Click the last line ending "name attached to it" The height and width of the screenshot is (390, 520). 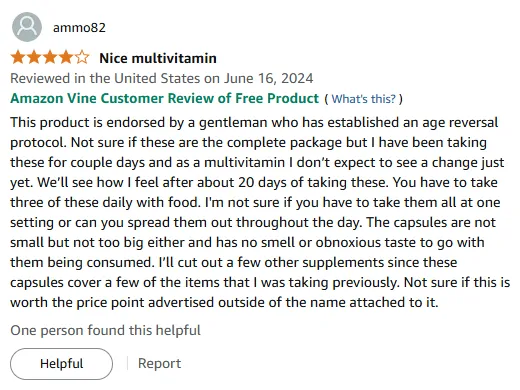coord(224,302)
